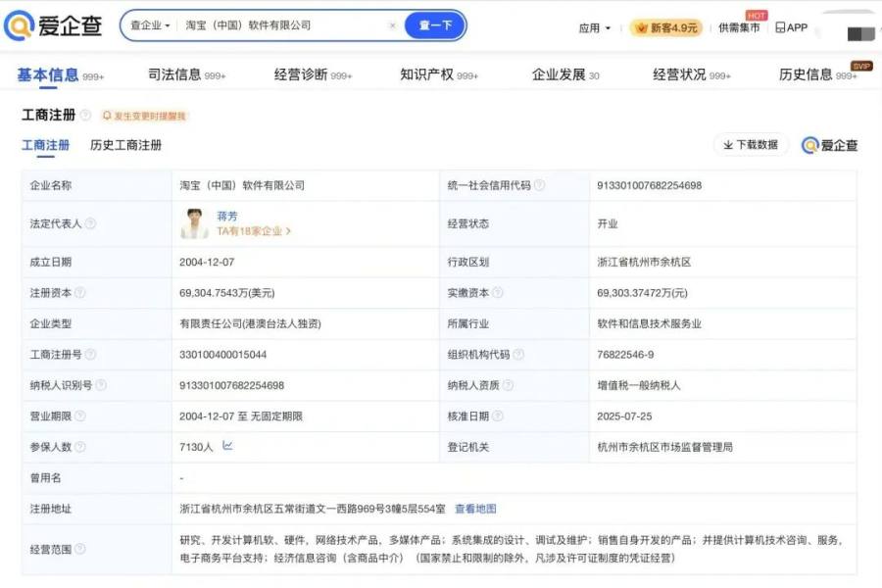Click the help icon next to 组织机构代码

pyautogui.click(x=518, y=355)
